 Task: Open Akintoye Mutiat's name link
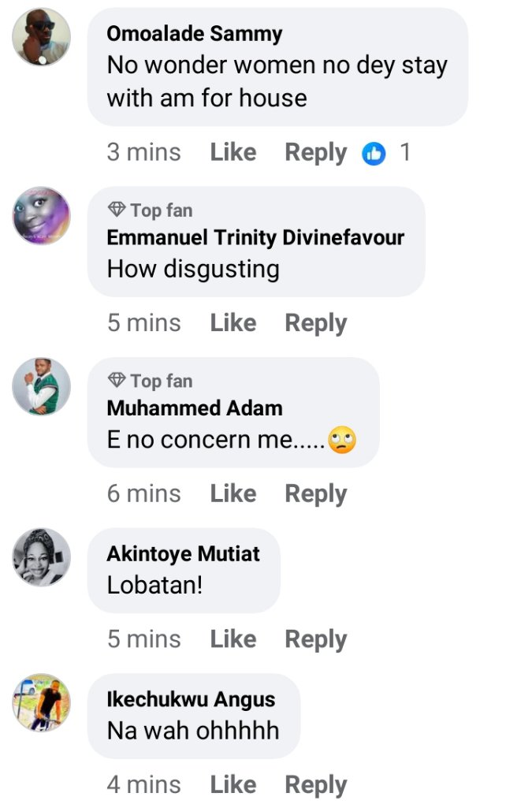click(x=183, y=553)
